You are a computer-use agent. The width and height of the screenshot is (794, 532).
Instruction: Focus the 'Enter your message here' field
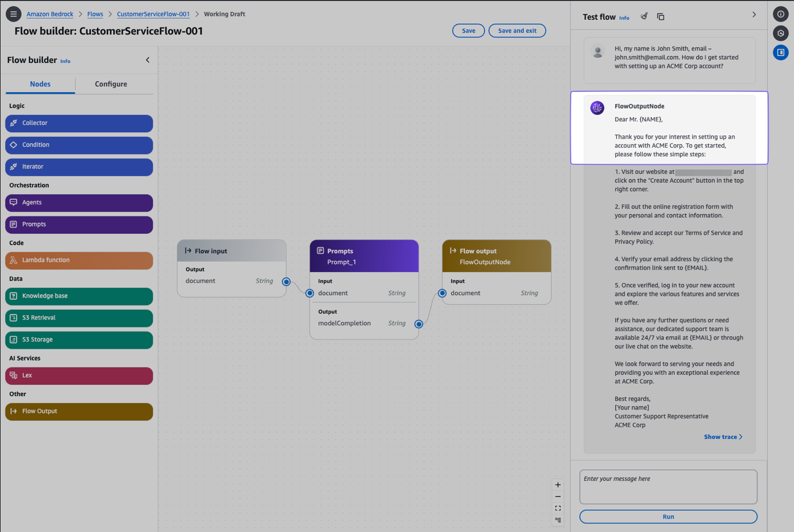(x=668, y=487)
